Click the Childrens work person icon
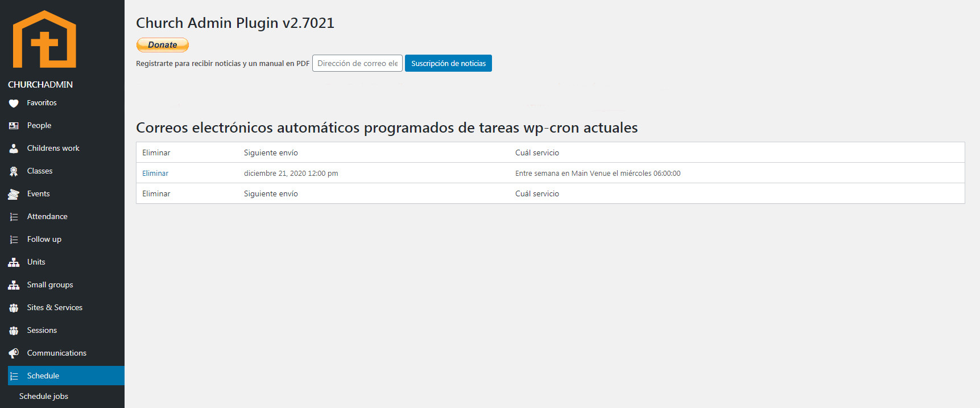This screenshot has width=980, height=408. click(x=14, y=149)
